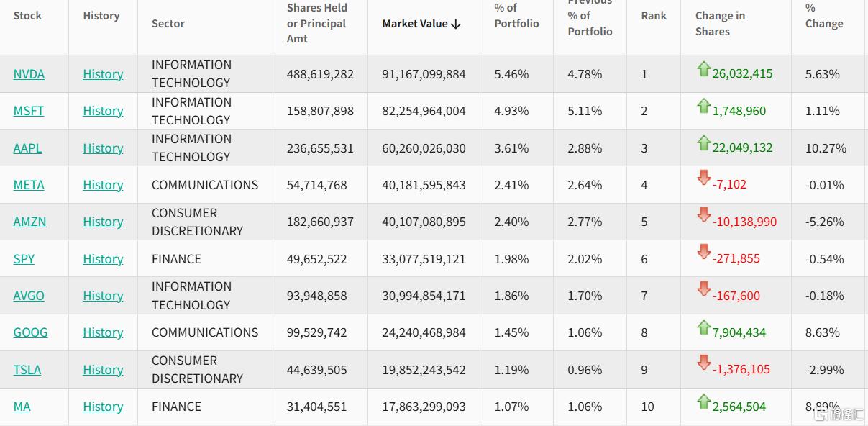Click the Change in Shares column header
Viewport: 868px width, 426px height.
pos(720,24)
